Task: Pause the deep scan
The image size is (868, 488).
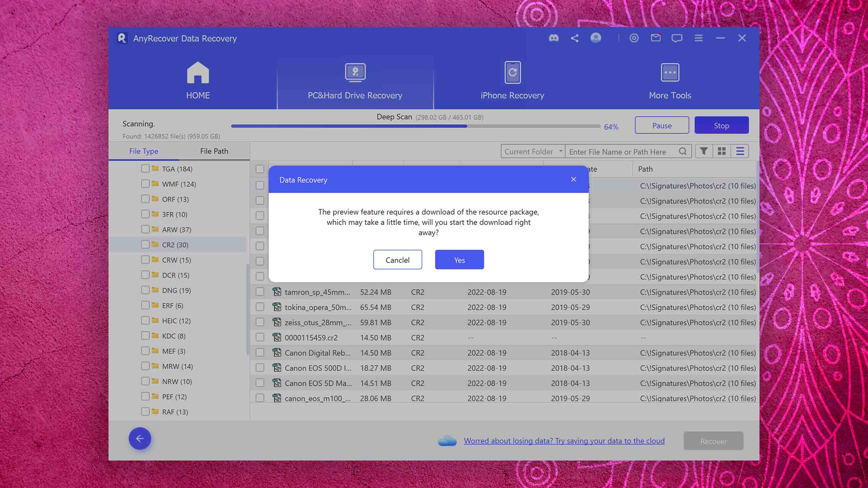Action: (x=662, y=125)
